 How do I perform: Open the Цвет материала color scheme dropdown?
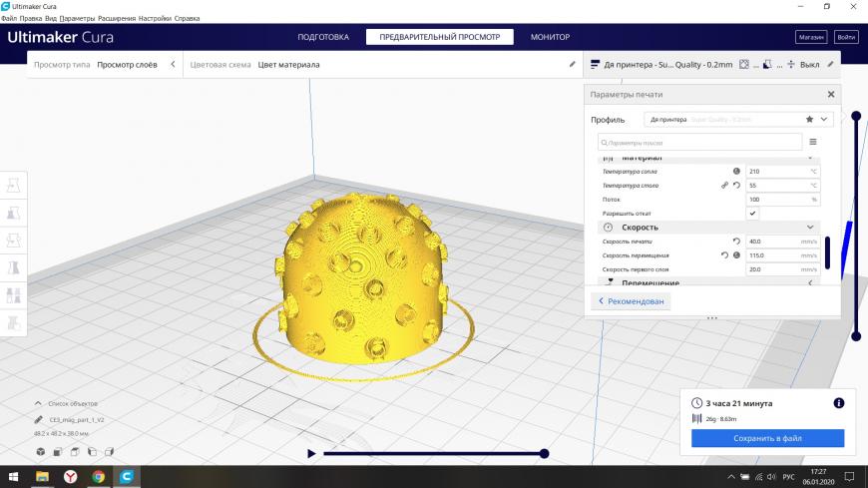click(x=288, y=64)
